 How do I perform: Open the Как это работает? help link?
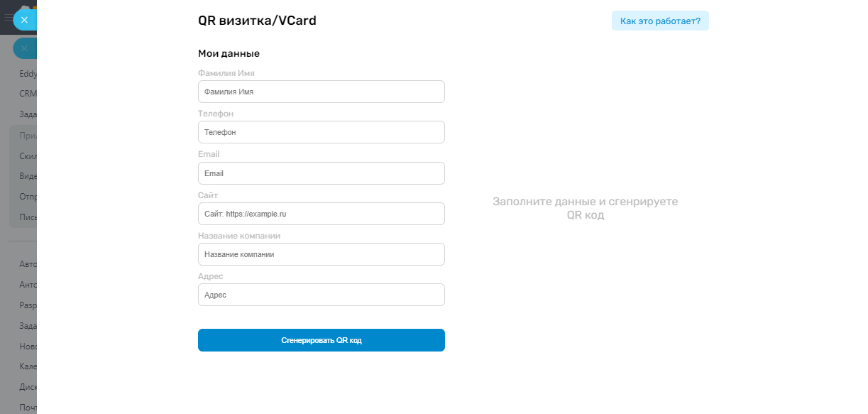[x=659, y=21]
